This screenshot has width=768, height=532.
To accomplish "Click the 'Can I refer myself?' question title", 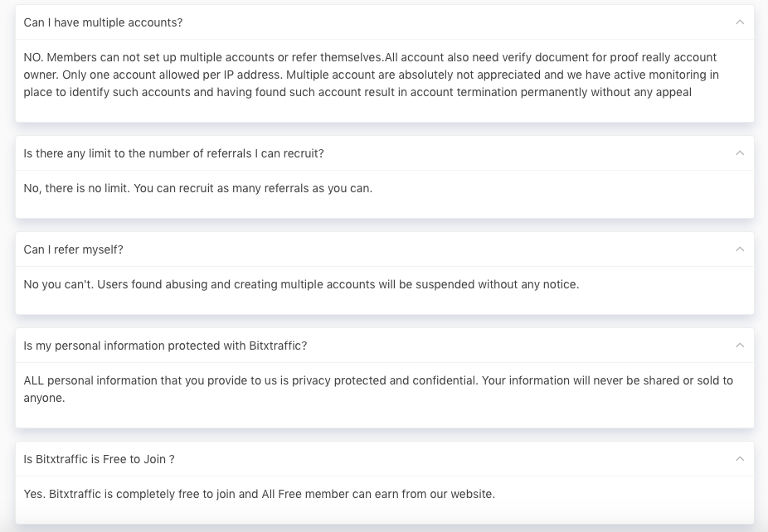I will click(x=73, y=249).
